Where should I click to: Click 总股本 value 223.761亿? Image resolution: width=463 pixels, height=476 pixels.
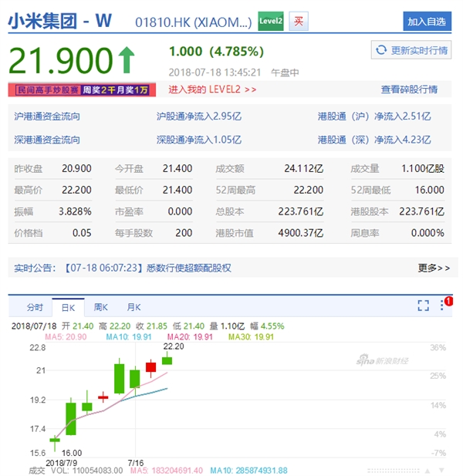tap(301, 211)
